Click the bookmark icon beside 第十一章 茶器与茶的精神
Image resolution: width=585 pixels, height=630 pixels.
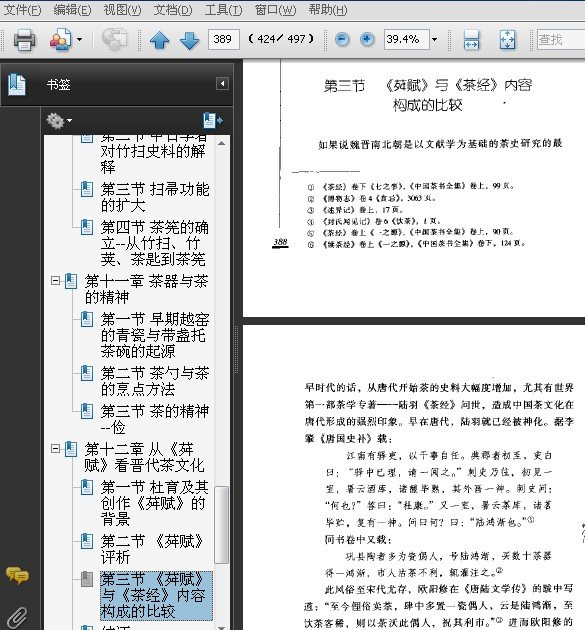(71, 281)
